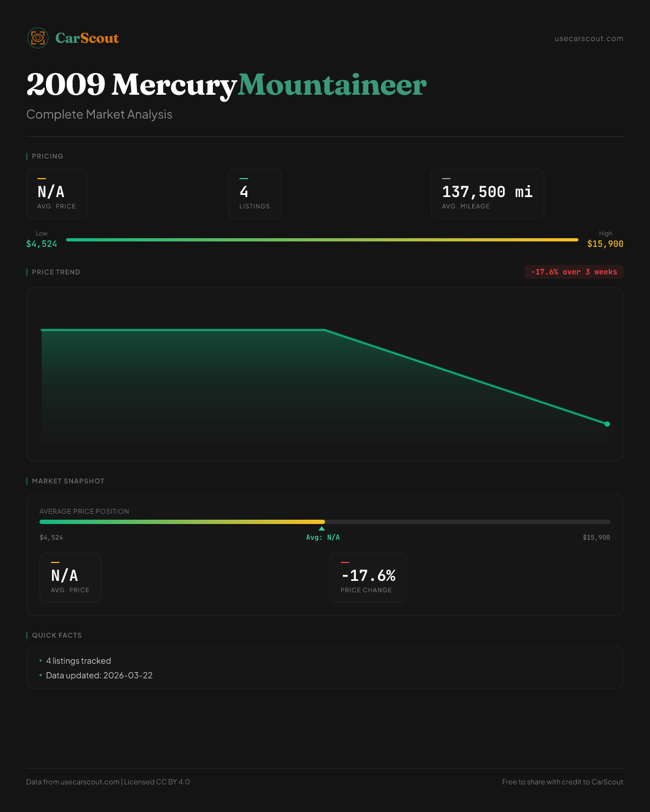Select the Listings count card
Image resolution: width=650 pixels, height=812 pixels.
[255, 194]
